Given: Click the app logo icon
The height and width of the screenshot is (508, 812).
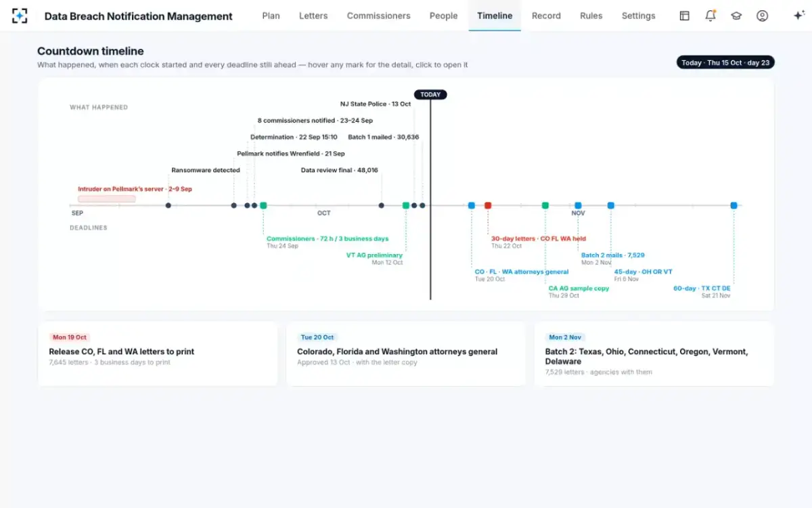Looking at the screenshot, I should [x=20, y=16].
